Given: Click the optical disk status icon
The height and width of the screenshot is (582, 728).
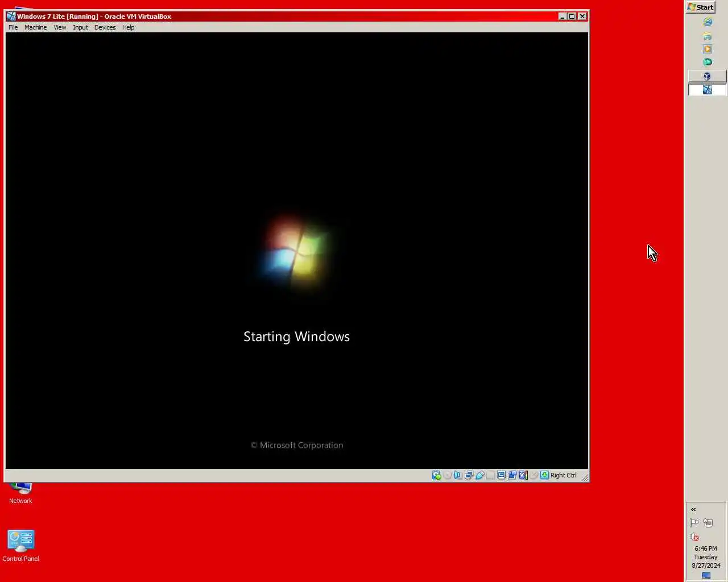Looking at the screenshot, I should coord(448,475).
